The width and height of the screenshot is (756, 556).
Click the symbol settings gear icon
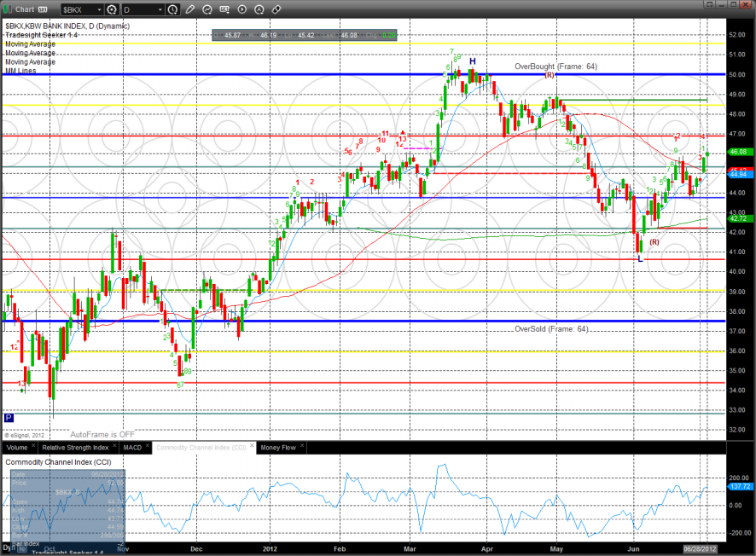pyautogui.click(x=111, y=10)
